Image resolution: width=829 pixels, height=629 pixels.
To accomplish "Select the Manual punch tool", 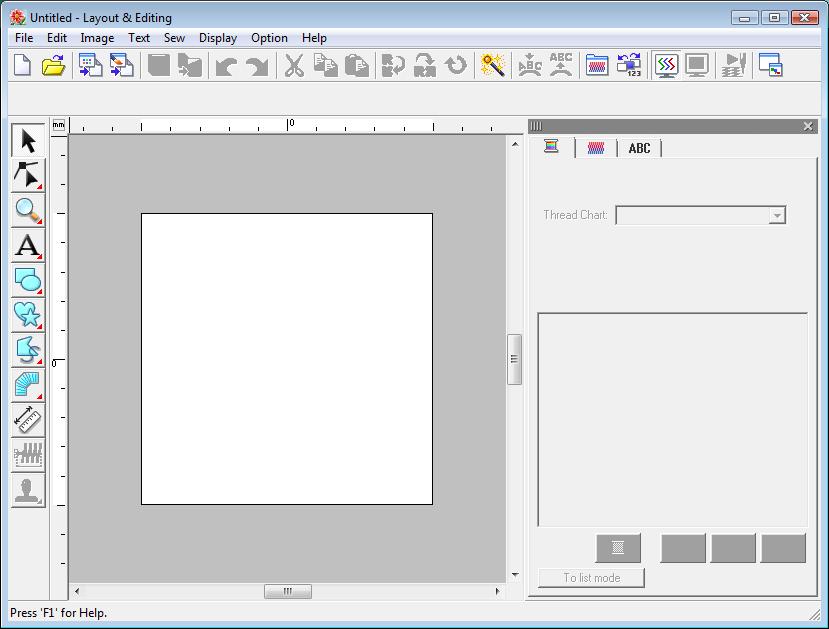I will (28, 385).
